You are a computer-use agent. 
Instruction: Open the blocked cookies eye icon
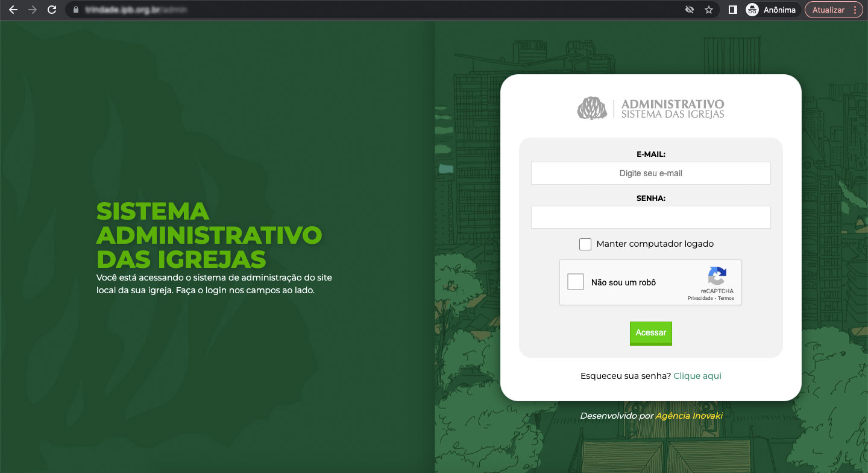(690, 10)
